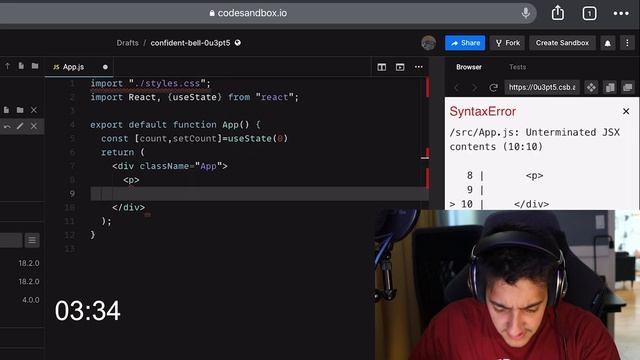Click the pencil rename icon in selected file row
This screenshot has height=360, width=640.
click(x=20, y=126)
